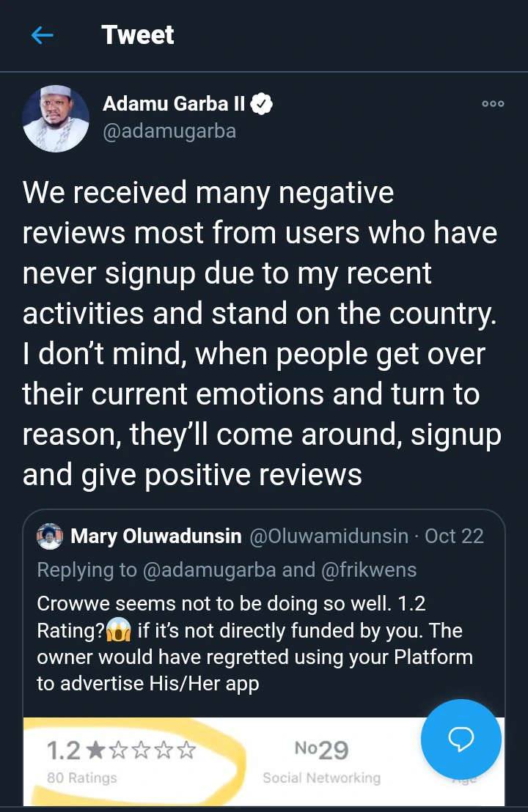Click the star rating icons in the image
The image size is (528, 812).
point(142,750)
